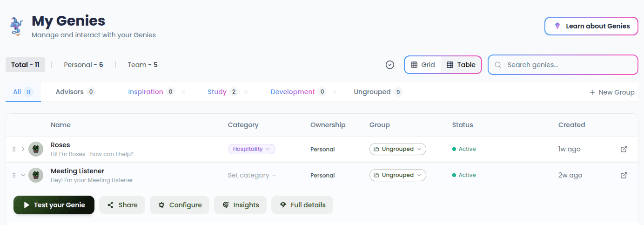Open Roses in new window icon

click(624, 149)
